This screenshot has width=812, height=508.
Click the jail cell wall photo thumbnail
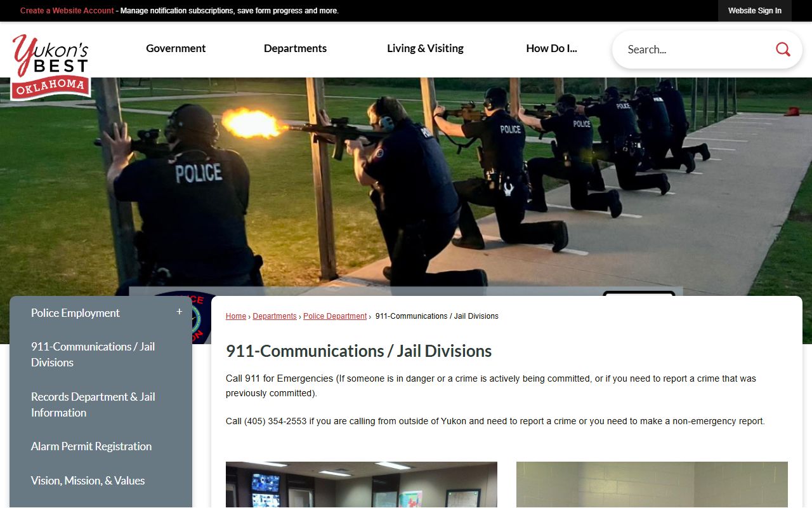[652, 485]
